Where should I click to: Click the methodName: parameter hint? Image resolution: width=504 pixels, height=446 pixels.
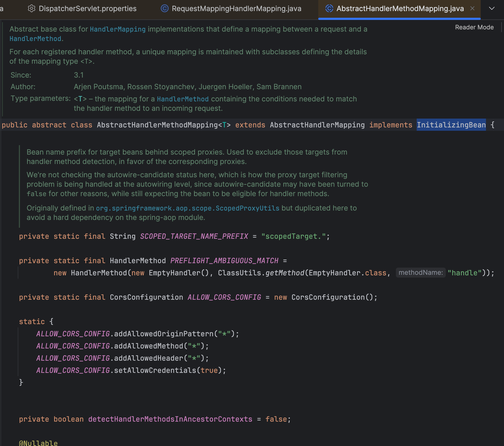pos(421,273)
